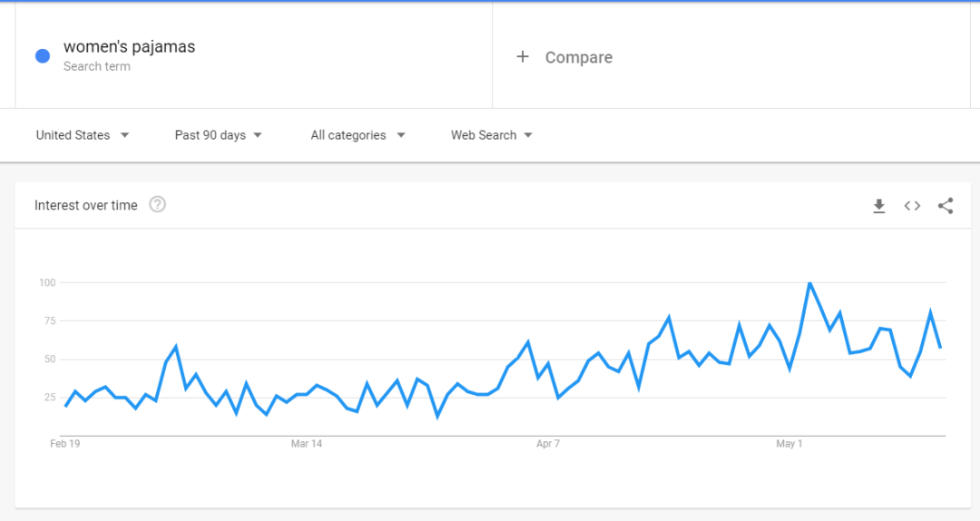Download the interest over time data

(x=878, y=206)
